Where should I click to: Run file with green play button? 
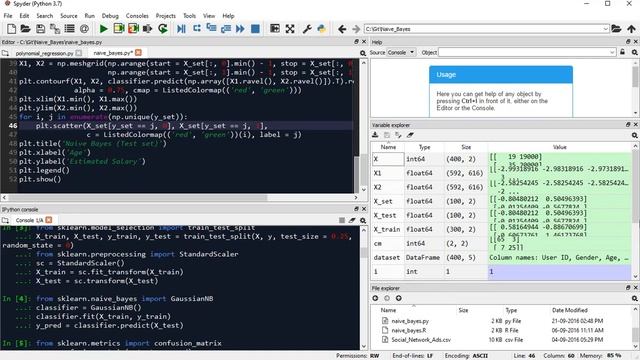click(104, 29)
